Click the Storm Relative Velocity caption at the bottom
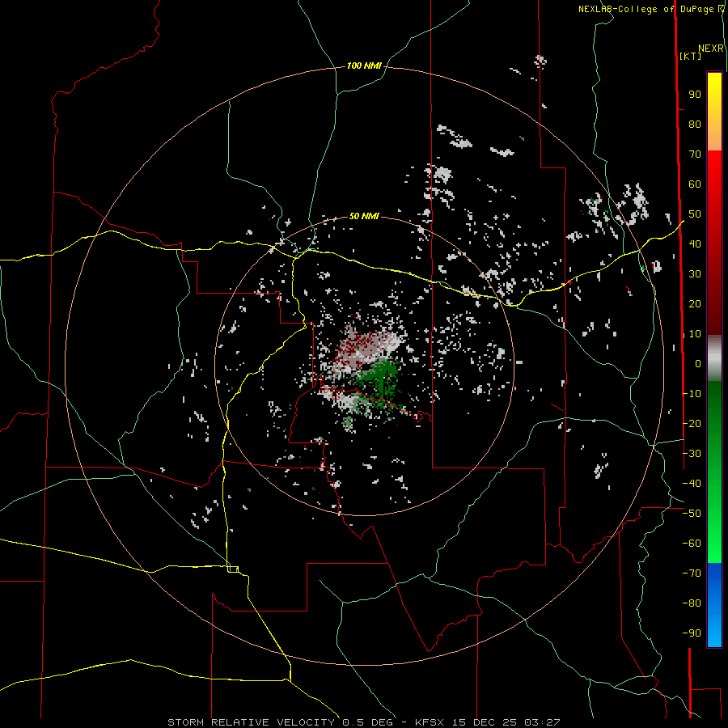This screenshot has height=728, width=728. coord(364,722)
